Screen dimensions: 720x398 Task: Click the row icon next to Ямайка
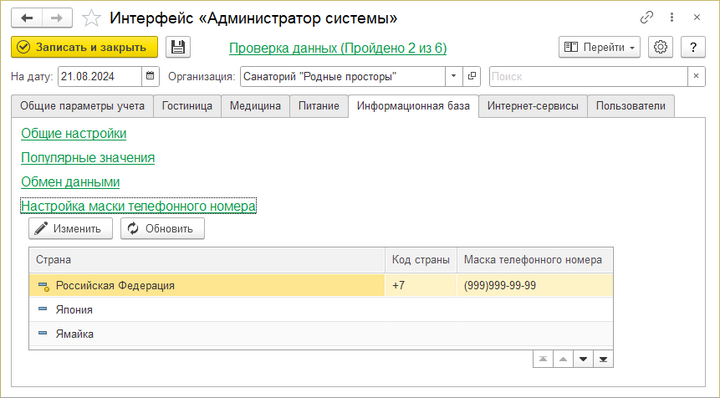(x=43, y=333)
